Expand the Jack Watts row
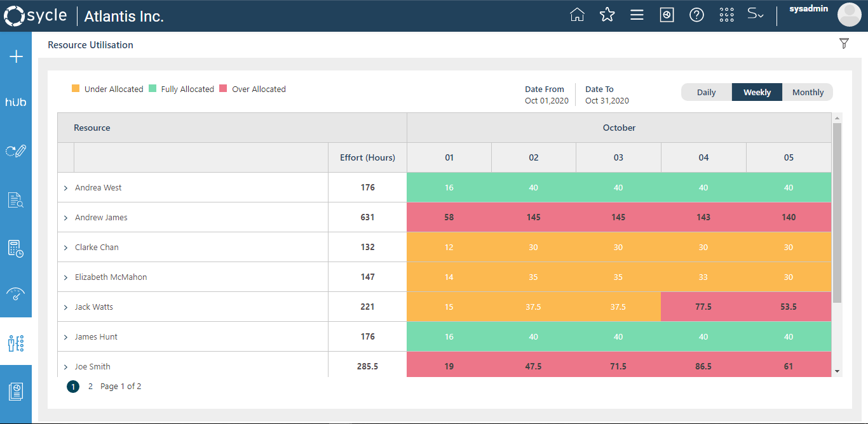The width and height of the screenshot is (868, 424). (65, 307)
